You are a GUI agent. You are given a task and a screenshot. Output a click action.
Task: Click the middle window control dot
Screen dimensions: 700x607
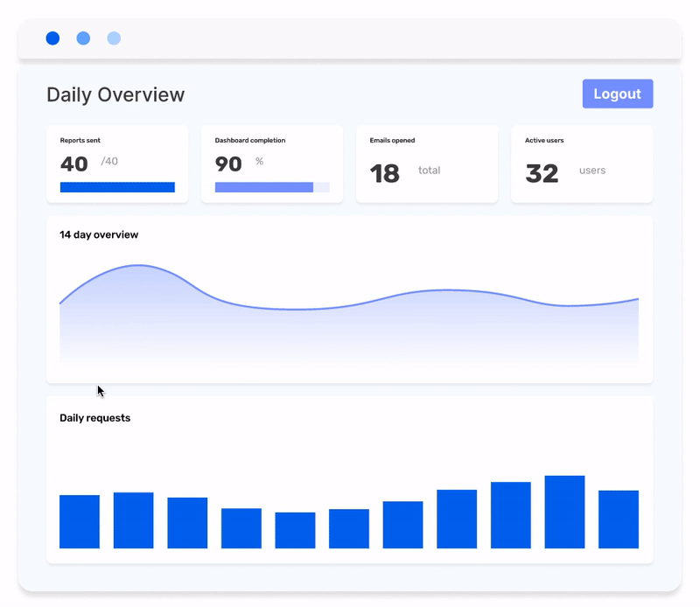83,38
